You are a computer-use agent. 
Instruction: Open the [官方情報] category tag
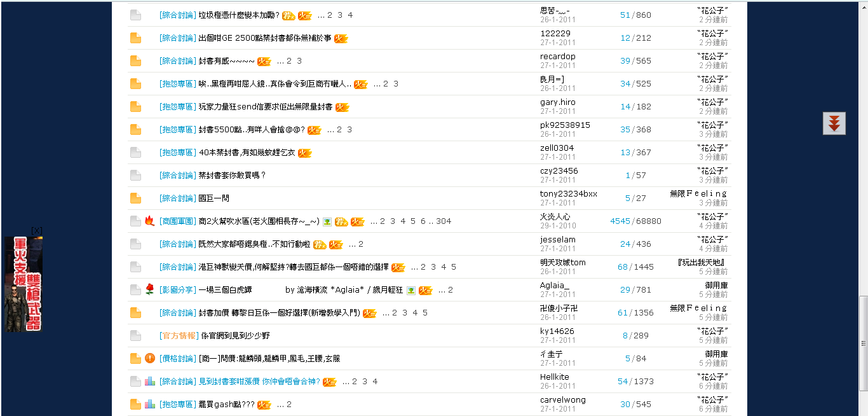click(x=179, y=336)
